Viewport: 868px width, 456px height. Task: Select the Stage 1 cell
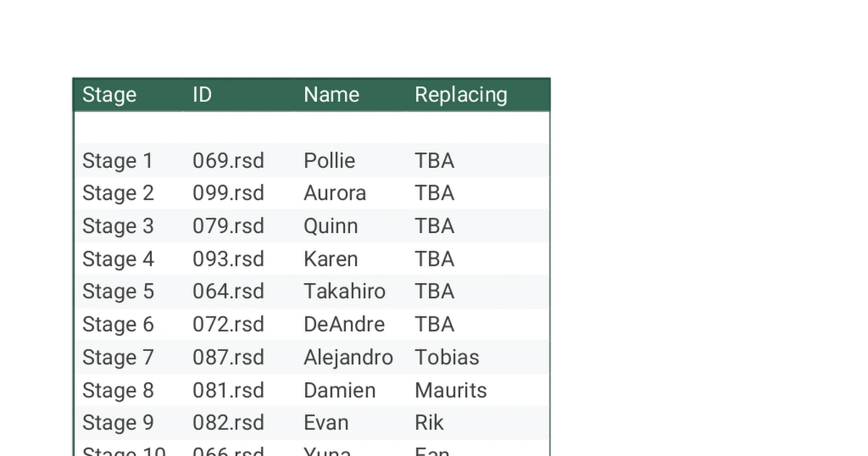pyautogui.click(x=118, y=161)
